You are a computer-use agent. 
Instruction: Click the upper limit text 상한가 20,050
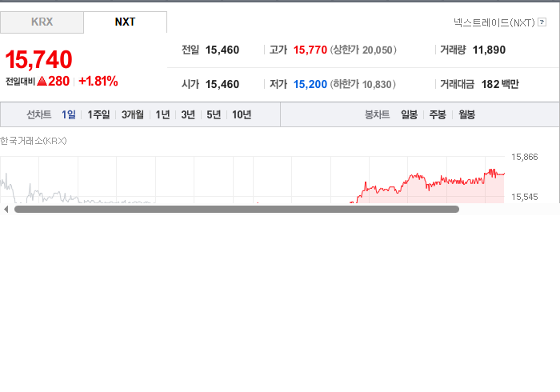coord(363,50)
